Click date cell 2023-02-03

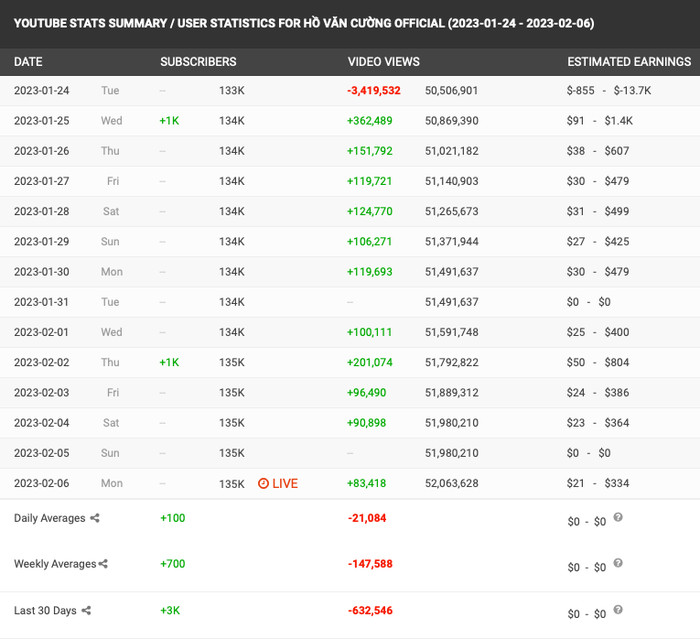(x=42, y=393)
